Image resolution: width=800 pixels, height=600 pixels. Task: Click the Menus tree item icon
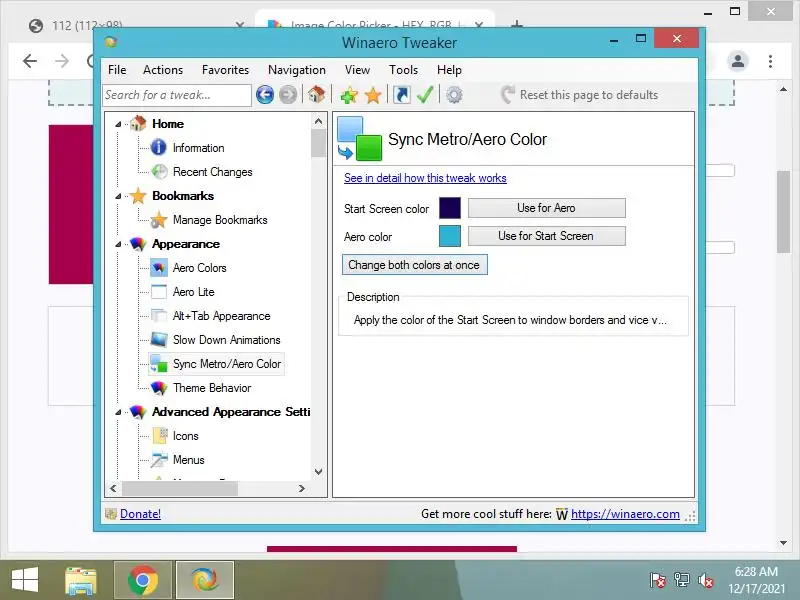(x=159, y=460)
